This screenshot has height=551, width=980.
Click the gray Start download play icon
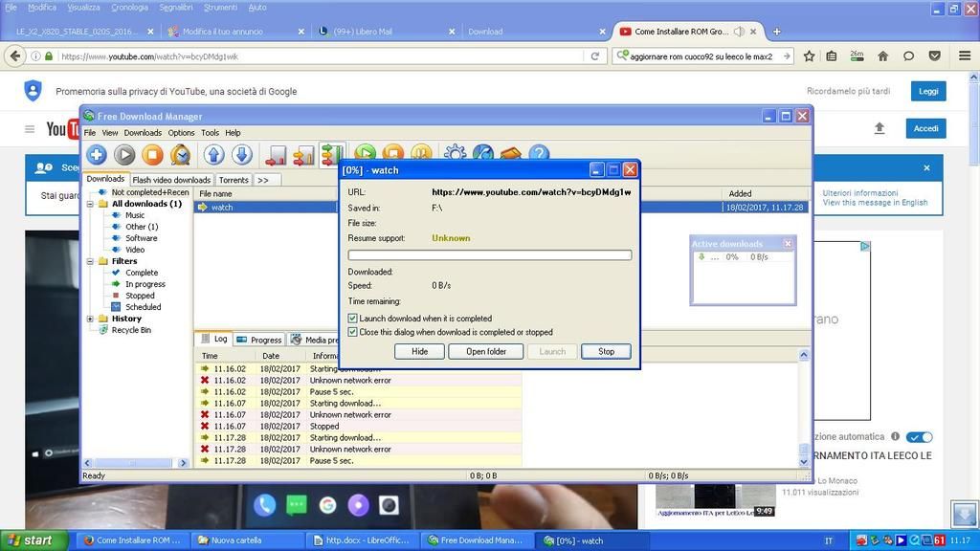[124, 154]
